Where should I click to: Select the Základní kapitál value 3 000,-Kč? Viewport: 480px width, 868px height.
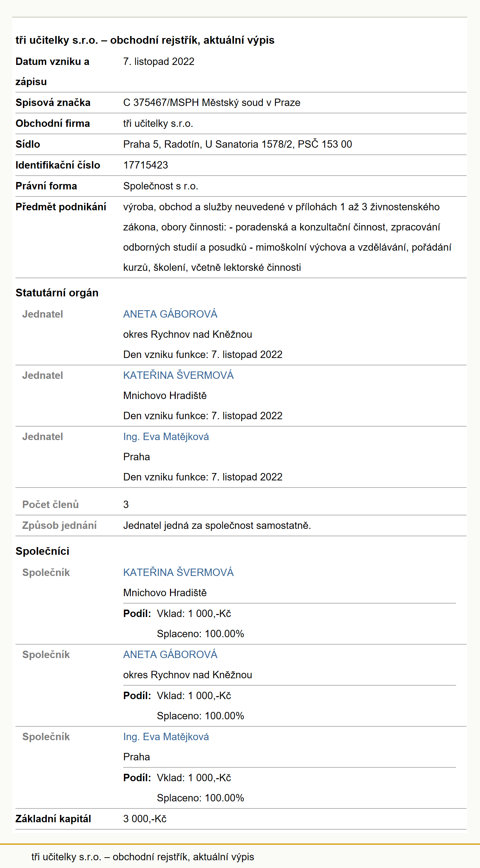pos(145,819)
